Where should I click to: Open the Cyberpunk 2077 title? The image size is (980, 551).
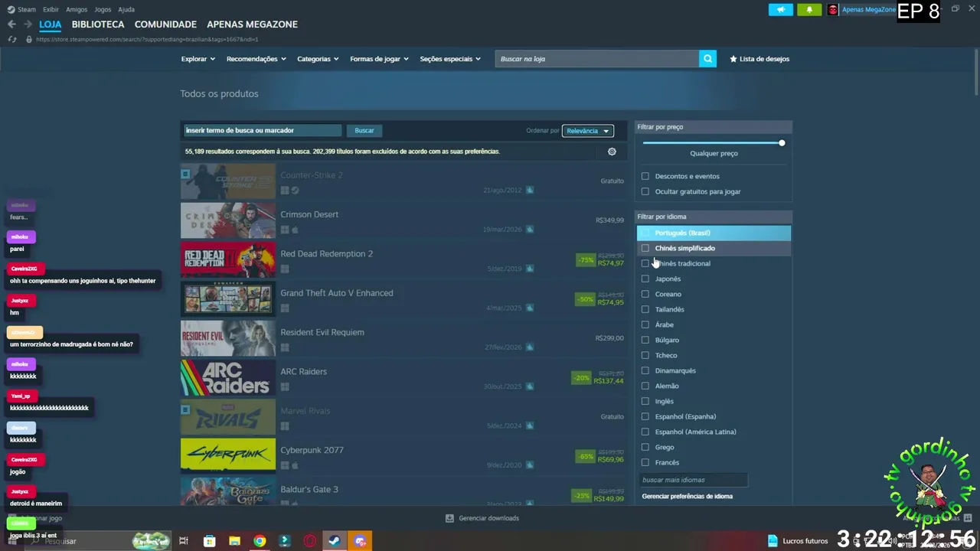click(x=312, y=450)
